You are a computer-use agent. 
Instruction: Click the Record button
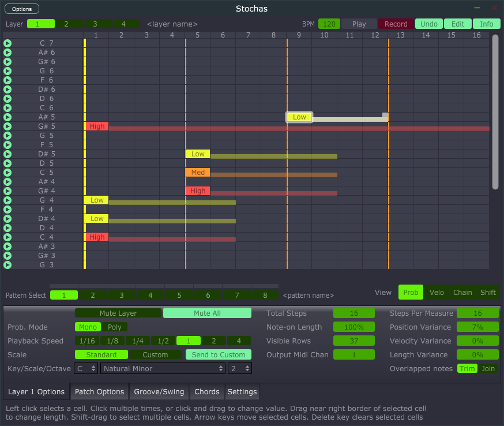click(x=396, y=24)
